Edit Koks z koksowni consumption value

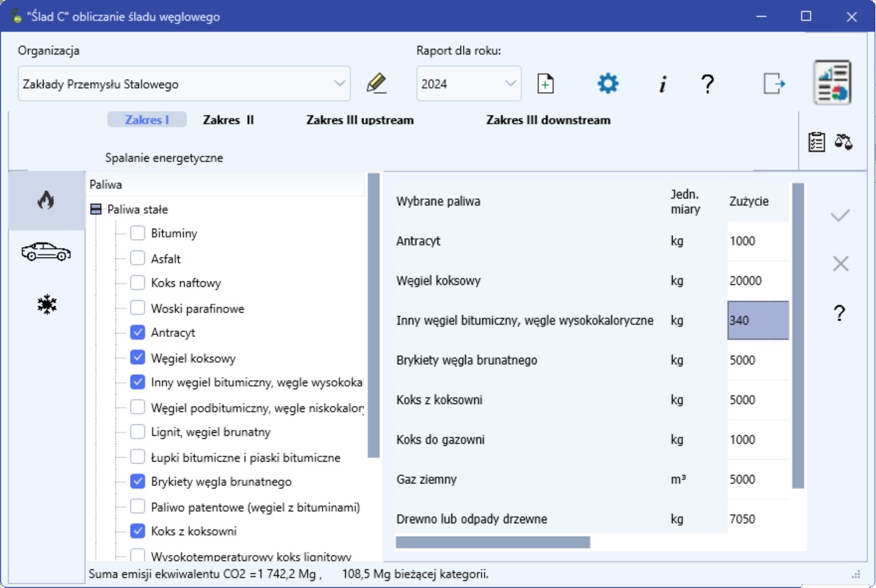pos(758,400)
